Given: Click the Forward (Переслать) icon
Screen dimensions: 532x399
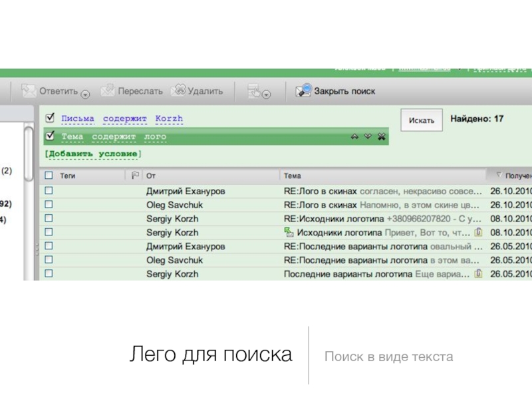Looking at the screenshot, I should click(107, 90).
